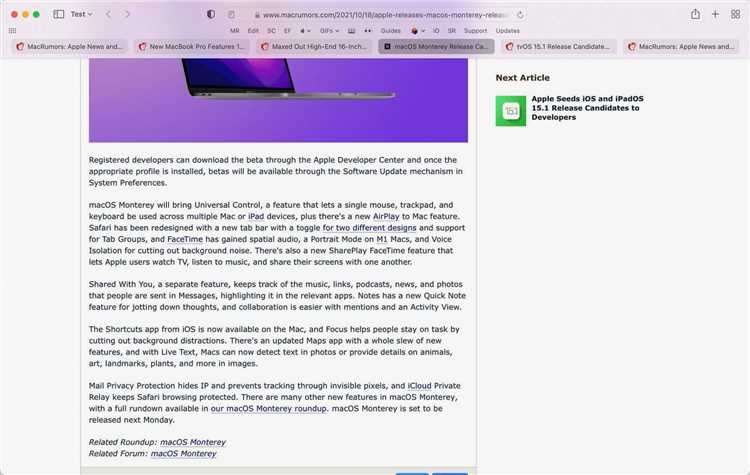Viewport: 750px width, 475px height.
Task: Open the book icon bookmark
Action: click(352, 31)
